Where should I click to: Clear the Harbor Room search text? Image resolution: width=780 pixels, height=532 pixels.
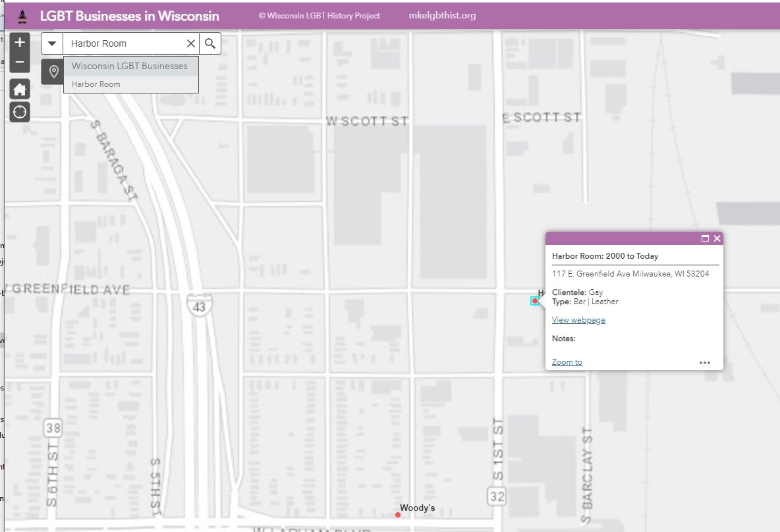tap(191, 43)
